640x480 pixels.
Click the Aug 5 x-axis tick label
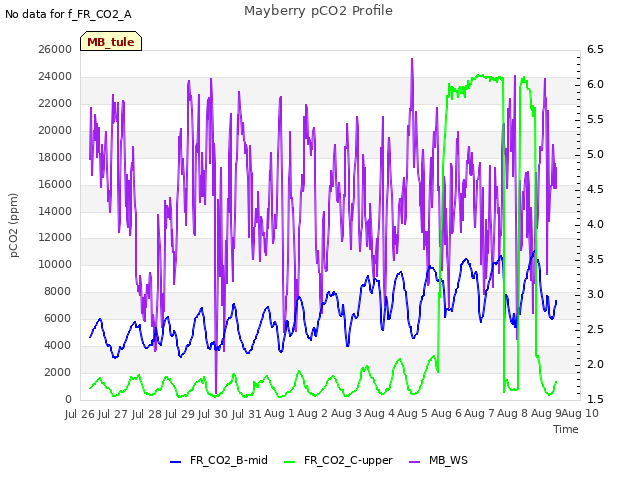pos(412,414)
